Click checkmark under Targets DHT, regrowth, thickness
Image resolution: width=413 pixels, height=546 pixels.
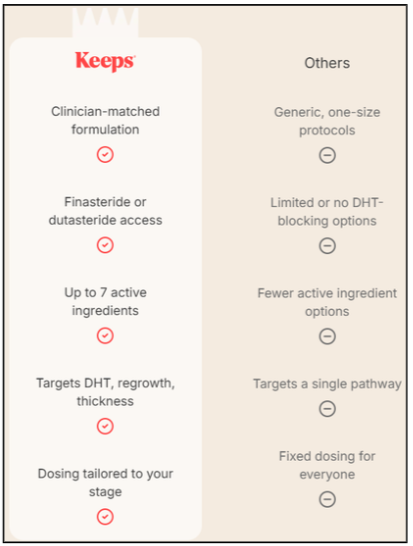pos(105,426)
